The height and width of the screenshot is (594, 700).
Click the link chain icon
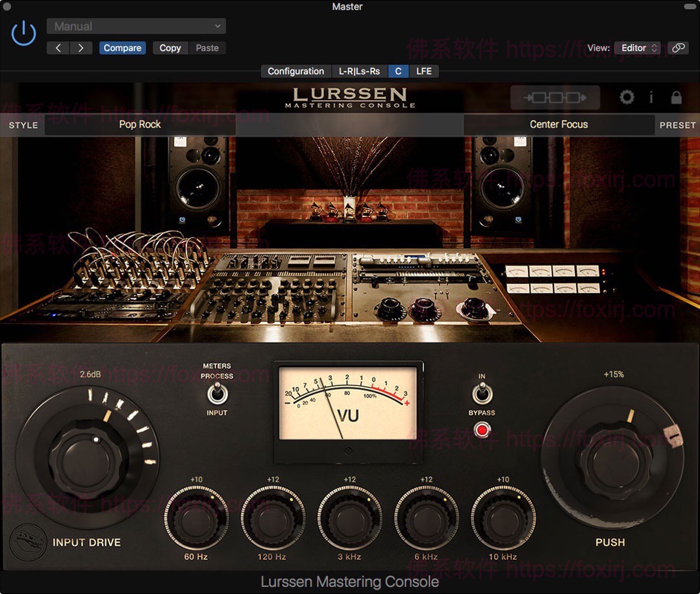click(x=678, y=48)
